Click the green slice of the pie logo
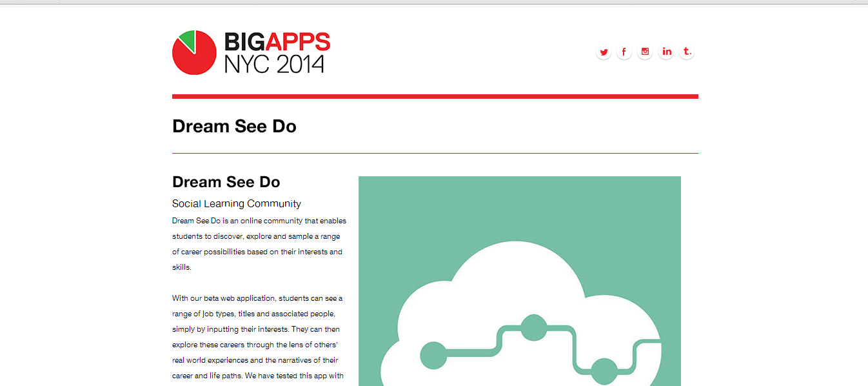This screenshot has width=868, height=386. (x=188, y=40)
